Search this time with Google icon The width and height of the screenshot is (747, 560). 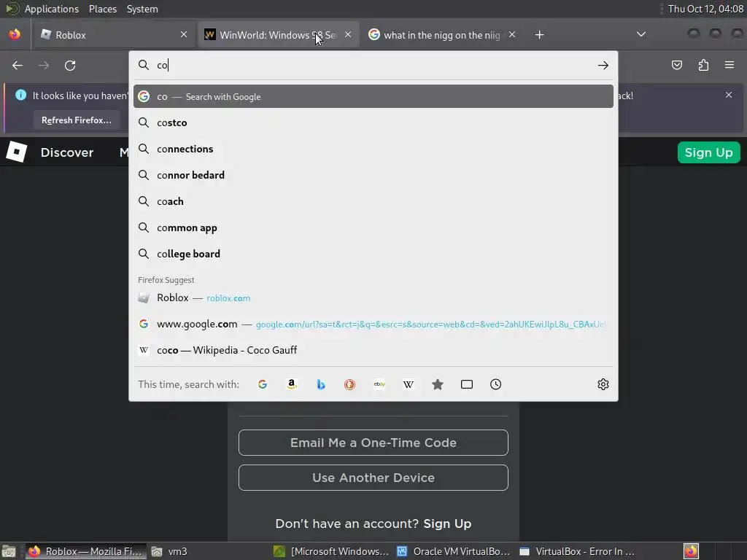point(263,384)
